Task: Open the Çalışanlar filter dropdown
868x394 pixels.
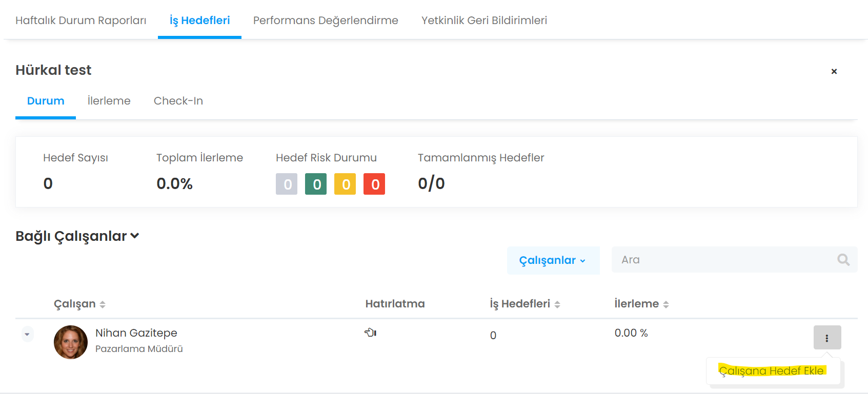Action: pyautogui.click(x=553, y=260)
